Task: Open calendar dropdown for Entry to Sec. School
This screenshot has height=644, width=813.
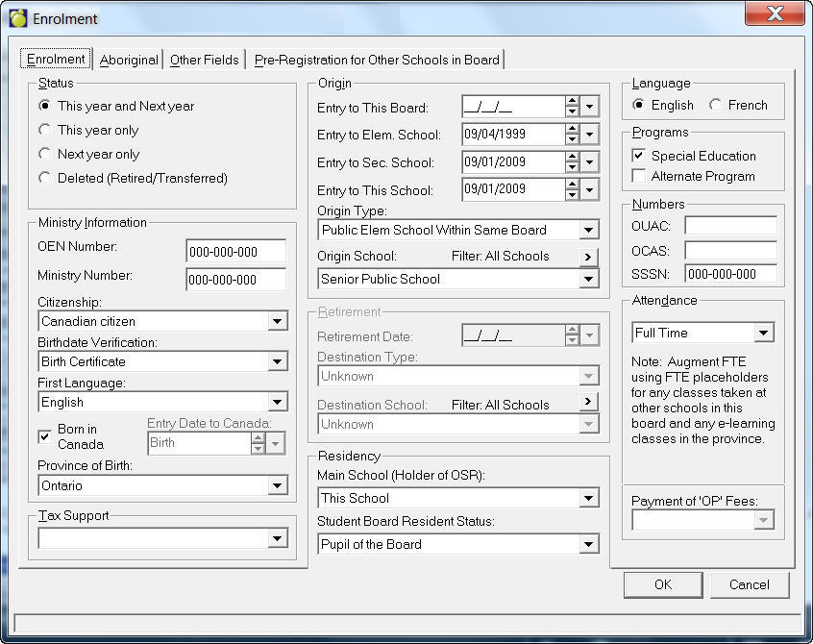Action: click(590, 162)
